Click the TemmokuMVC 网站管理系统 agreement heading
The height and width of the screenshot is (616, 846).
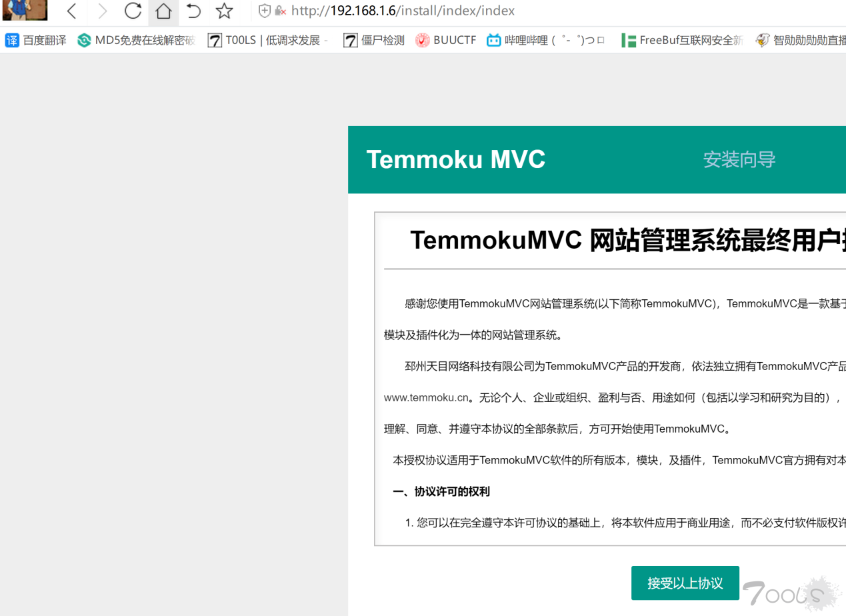pos(628,240)
